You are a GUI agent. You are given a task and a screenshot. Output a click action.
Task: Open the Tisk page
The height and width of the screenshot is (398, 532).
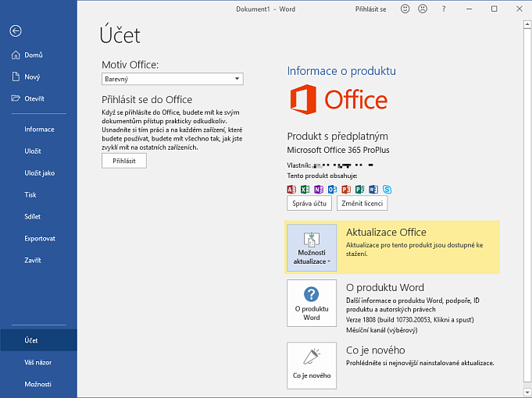pyautogui.click(x=30, y=194)
